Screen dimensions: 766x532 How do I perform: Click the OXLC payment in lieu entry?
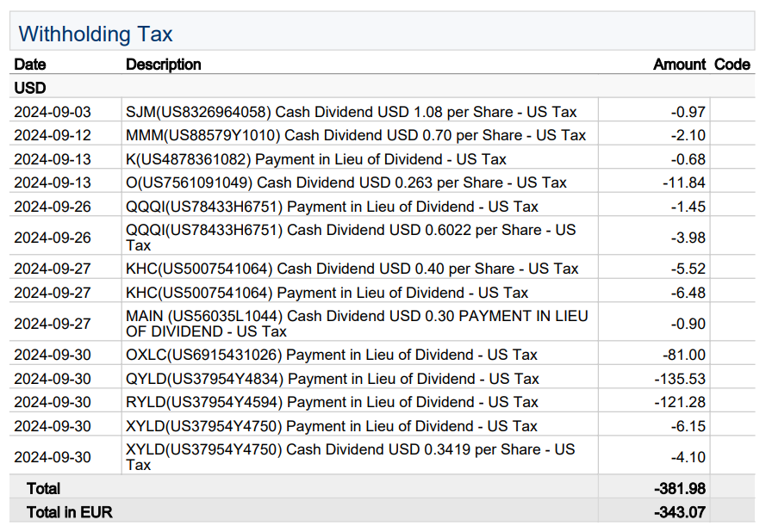coord(331,355)
